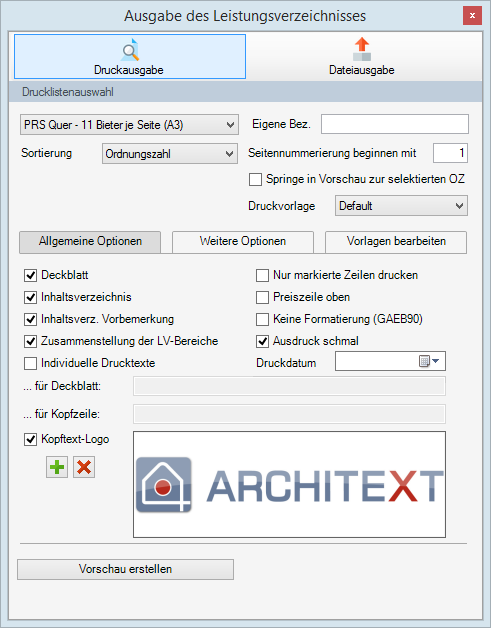The image size is (491, 628).
Task: Toggle Inhaltsverz. Vorbemerkung checkbox
Action: [x=30, y=320]
